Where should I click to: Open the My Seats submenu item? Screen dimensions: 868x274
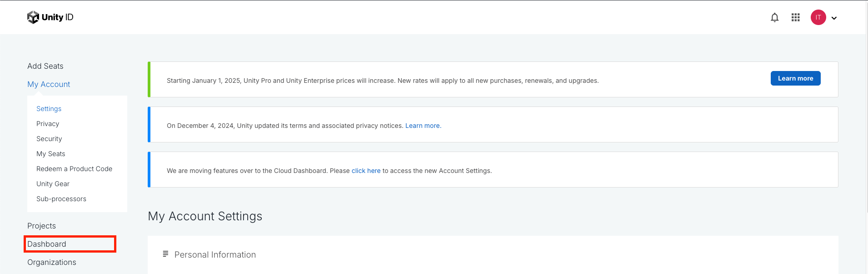51,154
